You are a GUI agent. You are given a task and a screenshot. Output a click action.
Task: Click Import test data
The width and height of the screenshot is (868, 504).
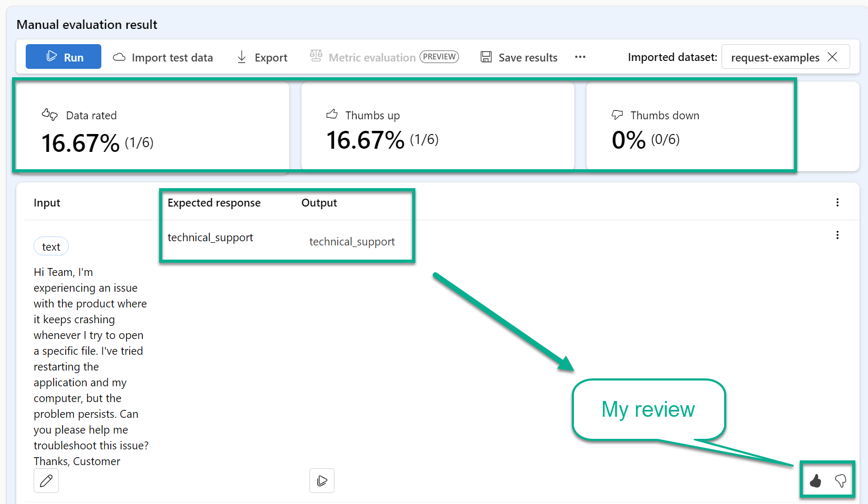(x=163, y=57)
